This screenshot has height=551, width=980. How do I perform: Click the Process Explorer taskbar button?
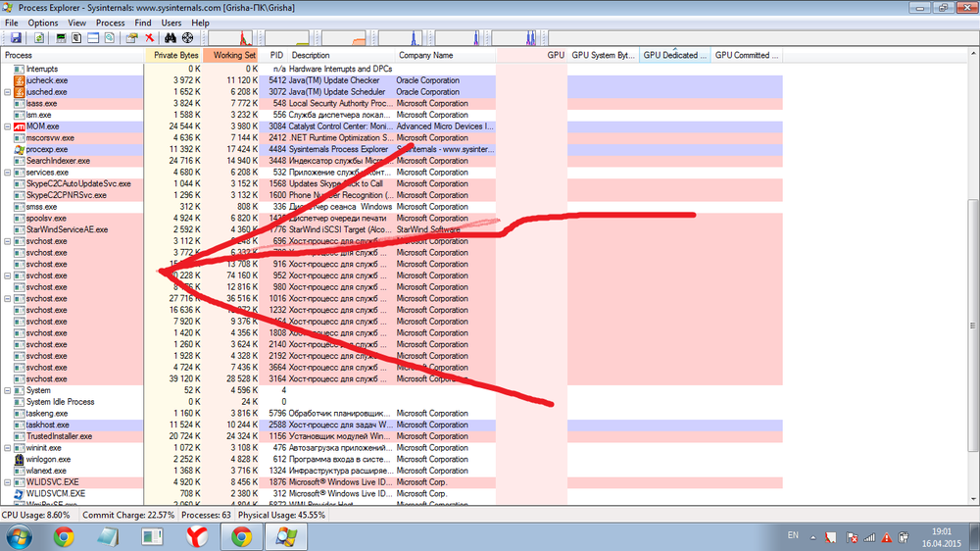point(286,537)
